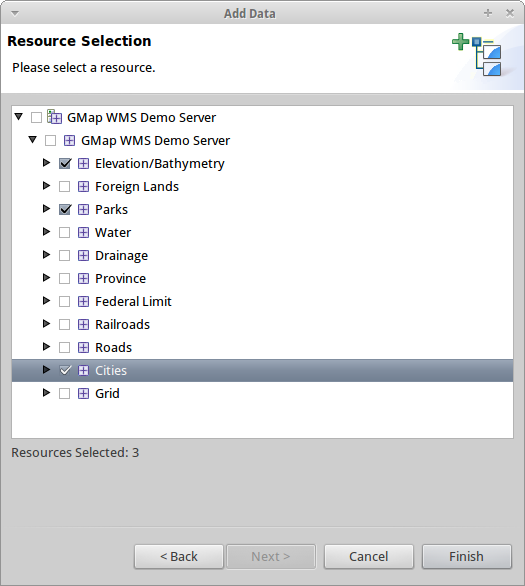Viewport: 525px width, 586px height.
Task: Click the WMS service icon beside top-level GMap server
Action: click(55, 117)
